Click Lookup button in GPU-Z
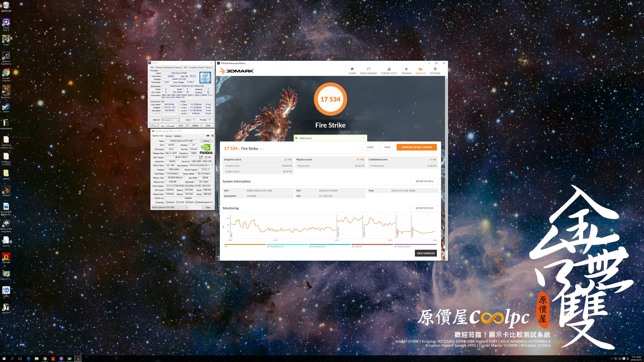 [206, 141]
